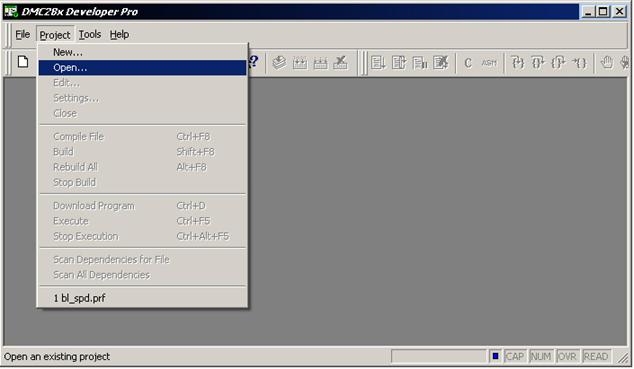The image size is (634, 369).
Task: Click the blue square status indicator
Action: 495,356
